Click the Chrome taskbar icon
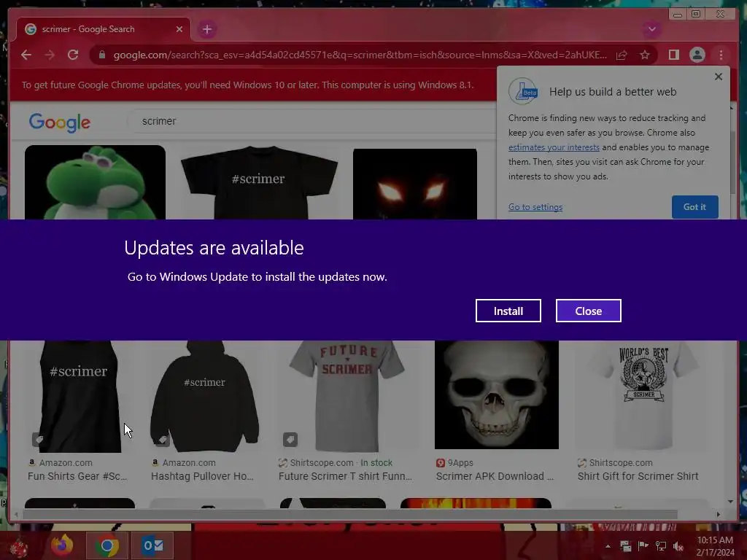 (107, 545)
